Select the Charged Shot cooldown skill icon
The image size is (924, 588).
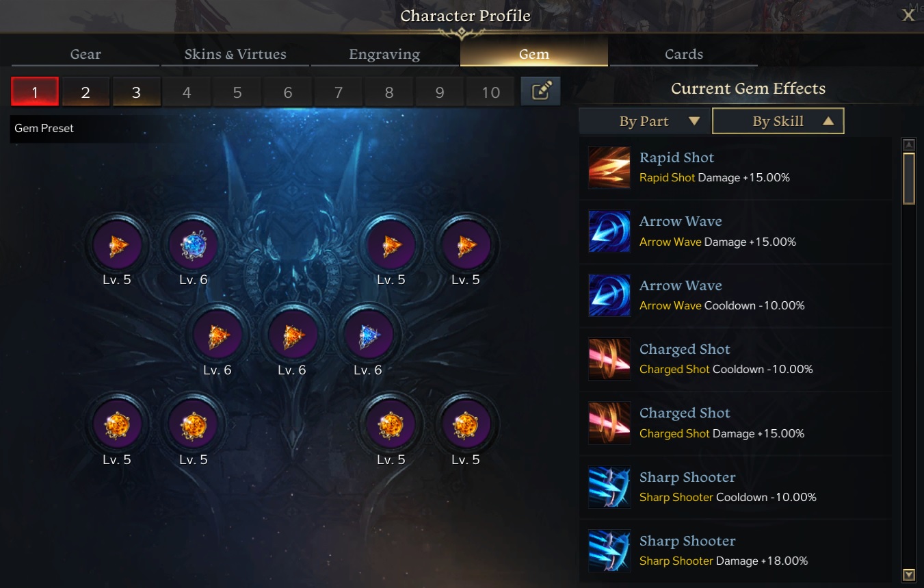coord(609,359)
